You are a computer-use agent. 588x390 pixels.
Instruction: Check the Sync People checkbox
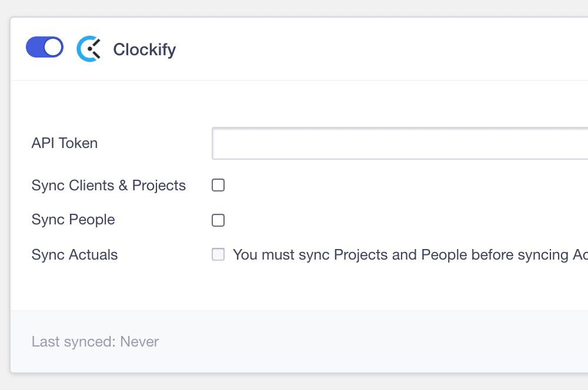(218, 220)
